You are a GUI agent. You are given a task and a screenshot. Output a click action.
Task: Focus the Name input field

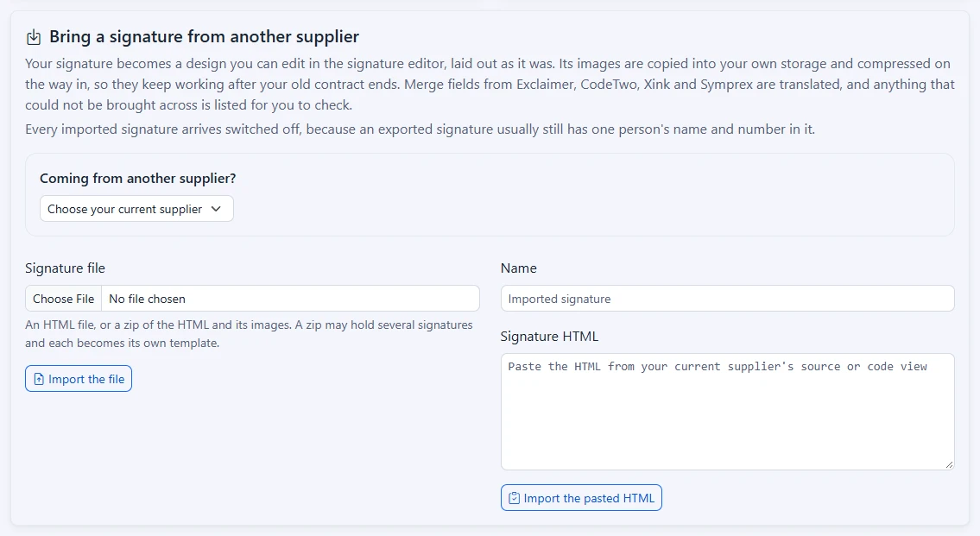[x=728, y=299]
